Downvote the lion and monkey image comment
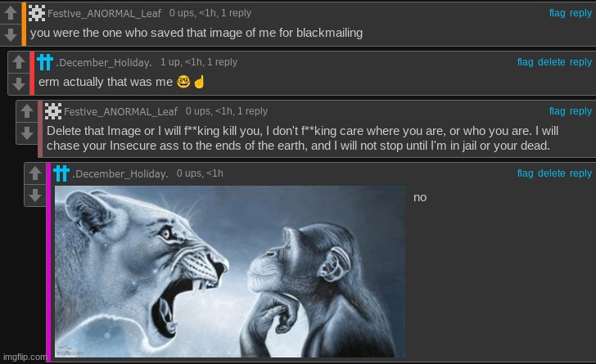Screen dimensions: 596x364 [34, 195]
